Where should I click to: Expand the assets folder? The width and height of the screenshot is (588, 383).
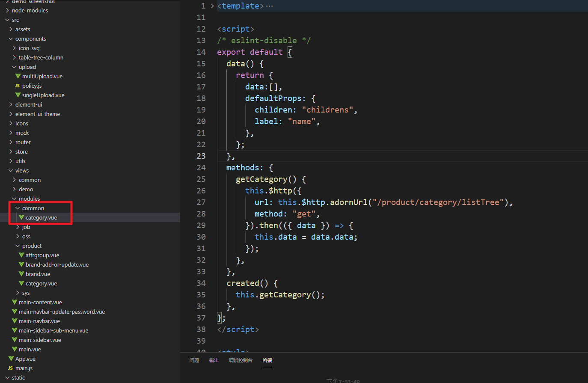pyautogui.click(x=11, y=29)
